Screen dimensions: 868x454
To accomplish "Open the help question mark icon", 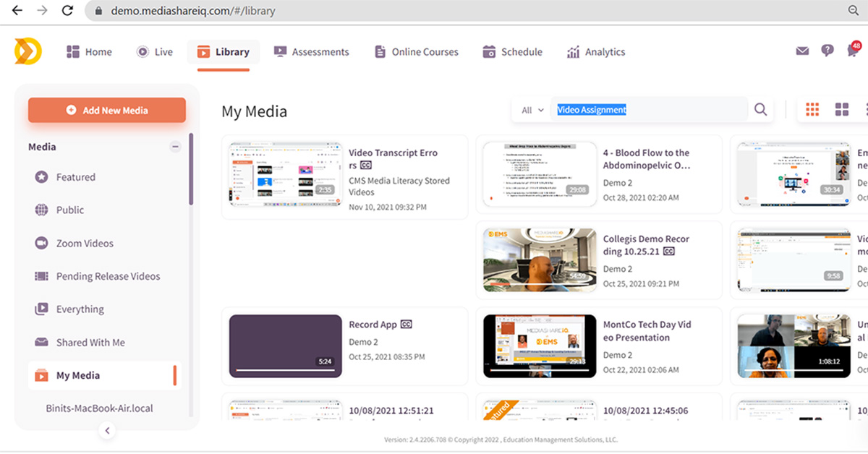I will (827, 51).
